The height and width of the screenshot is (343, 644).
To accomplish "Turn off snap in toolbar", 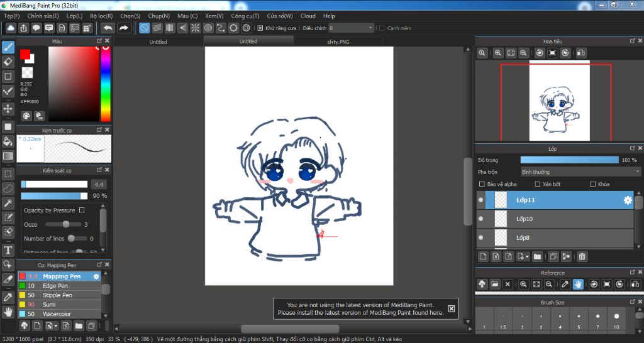I will tap(144, 28).
